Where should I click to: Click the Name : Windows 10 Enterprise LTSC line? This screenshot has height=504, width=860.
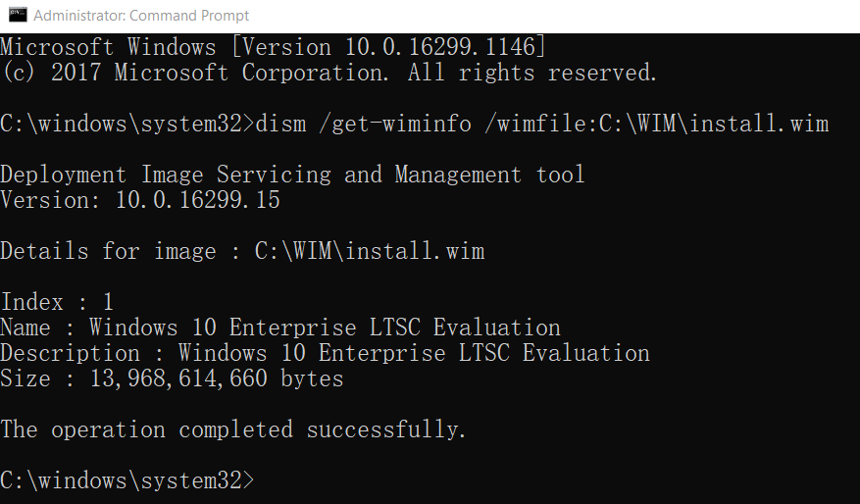click(280, 328)
